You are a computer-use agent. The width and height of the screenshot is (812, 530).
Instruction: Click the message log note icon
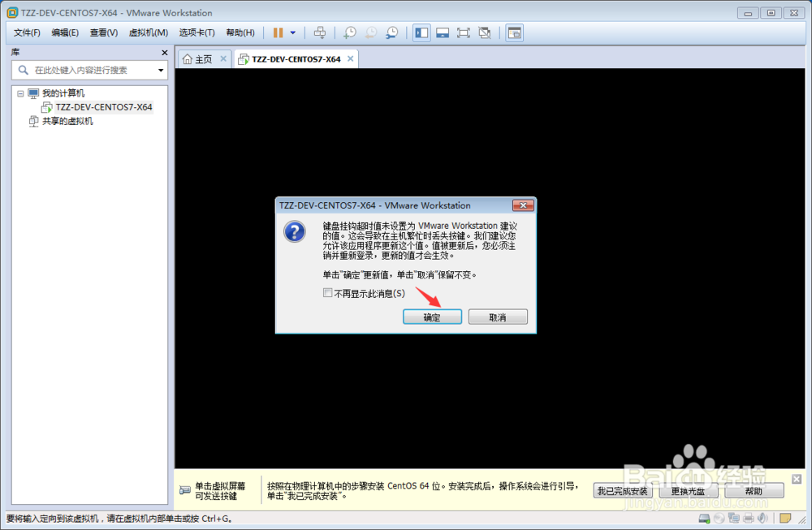785,518
